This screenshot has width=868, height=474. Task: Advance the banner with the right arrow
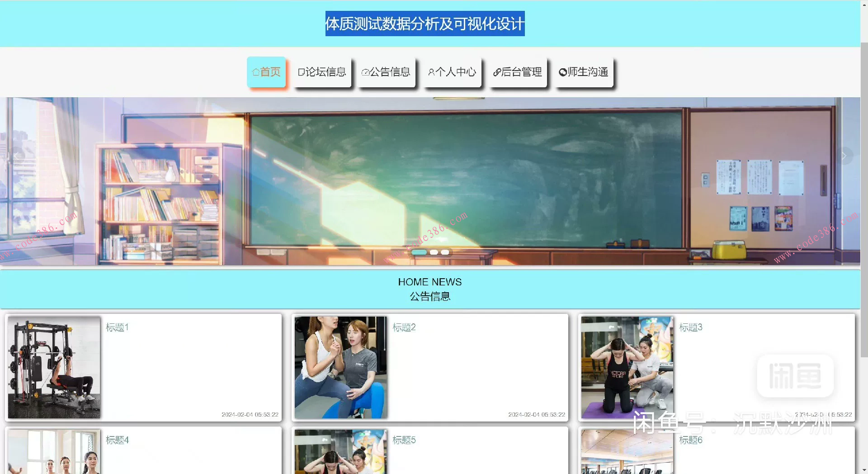(x=844, y=156)
